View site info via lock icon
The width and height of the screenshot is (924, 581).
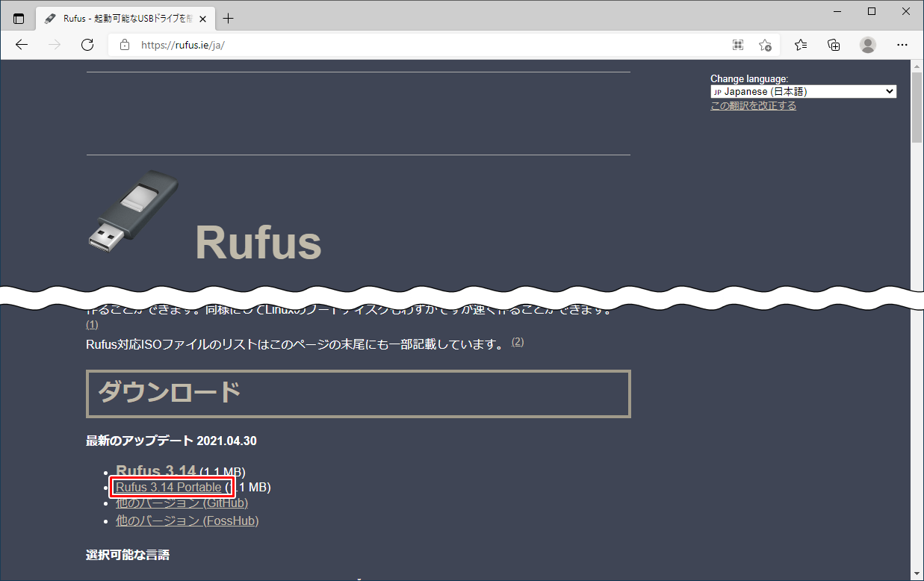125,45
